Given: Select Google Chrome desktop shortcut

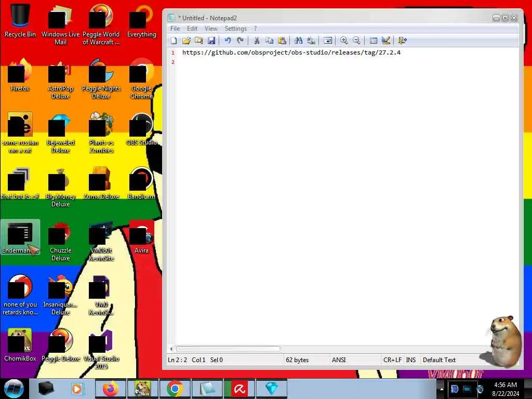Looking at the screenshot, I should point(141,79).
